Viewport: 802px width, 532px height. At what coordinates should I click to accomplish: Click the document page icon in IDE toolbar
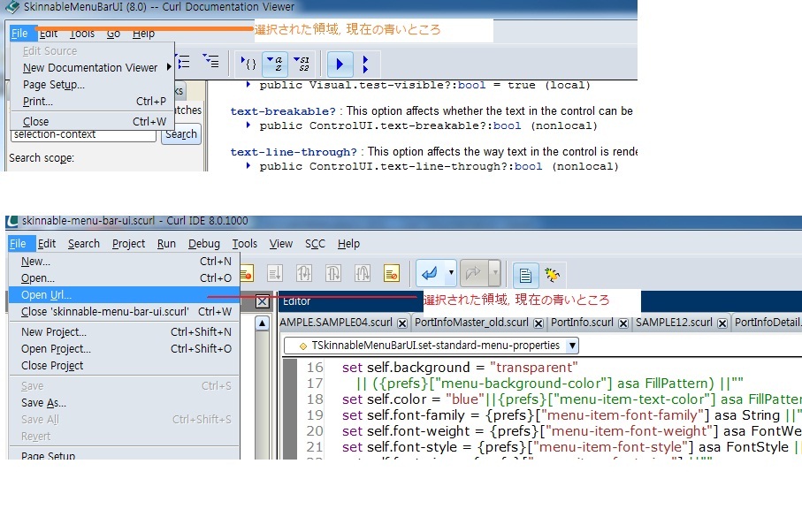525,273
